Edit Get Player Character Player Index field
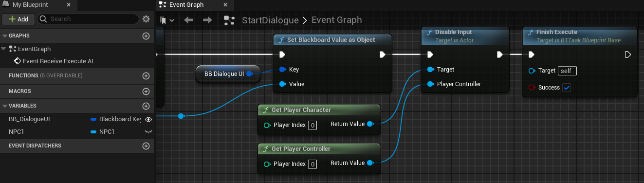This screenshot has height=183, width=644. [313, 125]
